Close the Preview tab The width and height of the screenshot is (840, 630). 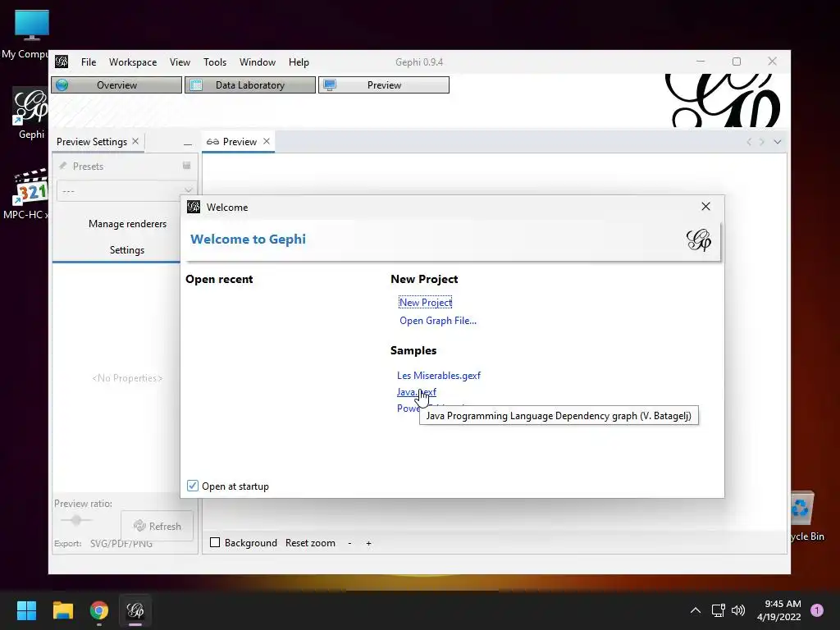point(267,141)
